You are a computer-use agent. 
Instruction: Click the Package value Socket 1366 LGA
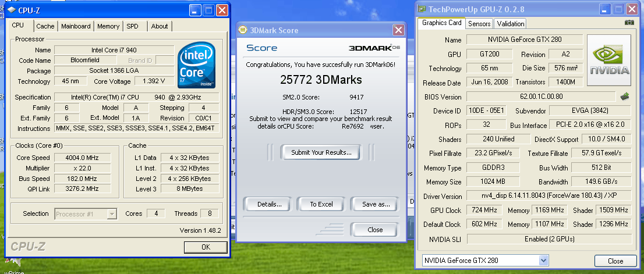tap(114, 70)
